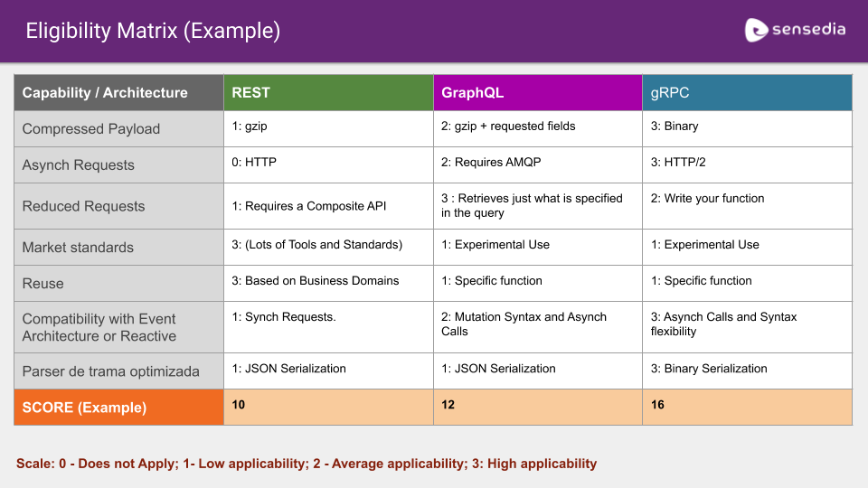
Task: Click gRPC '1: Specific function' cell
Action: point(748,283)
